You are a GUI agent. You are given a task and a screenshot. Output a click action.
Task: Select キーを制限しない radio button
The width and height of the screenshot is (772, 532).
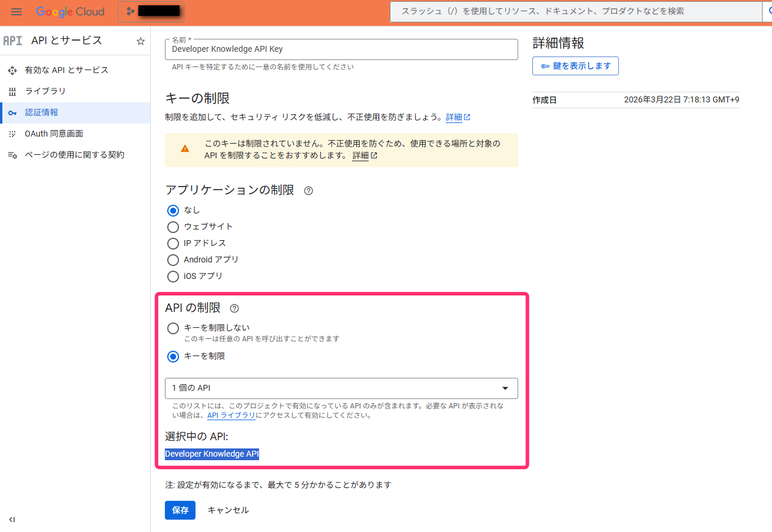tap(173, 328)
